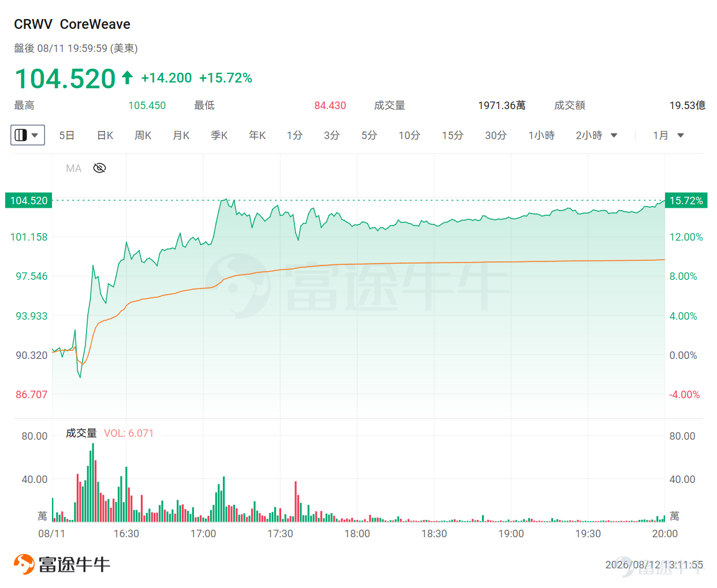
Task: Click the Futu bull logo icon
Action: point(24,564)
